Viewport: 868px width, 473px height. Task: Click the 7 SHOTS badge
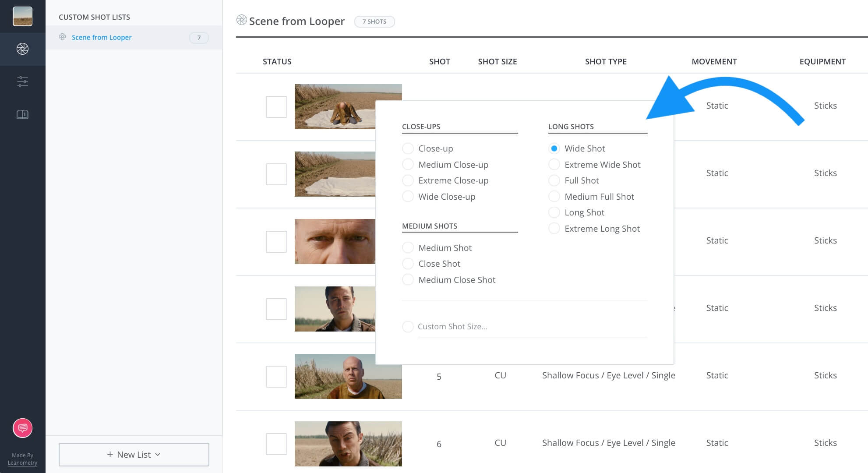coord(374,21)
